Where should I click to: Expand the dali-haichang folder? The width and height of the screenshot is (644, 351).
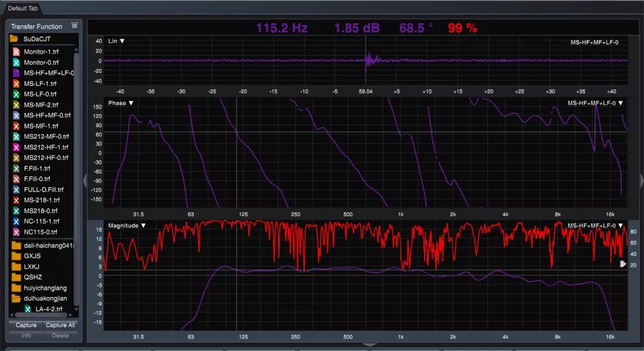17,245
